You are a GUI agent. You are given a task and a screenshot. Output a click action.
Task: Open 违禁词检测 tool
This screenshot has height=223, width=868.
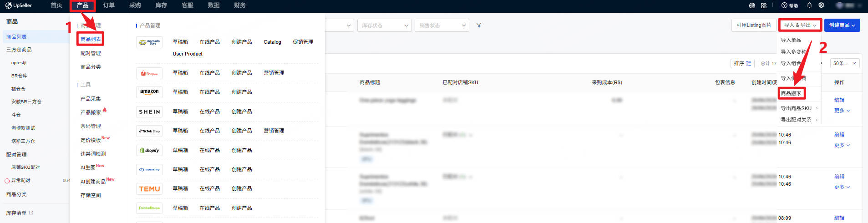coord(93,154)
